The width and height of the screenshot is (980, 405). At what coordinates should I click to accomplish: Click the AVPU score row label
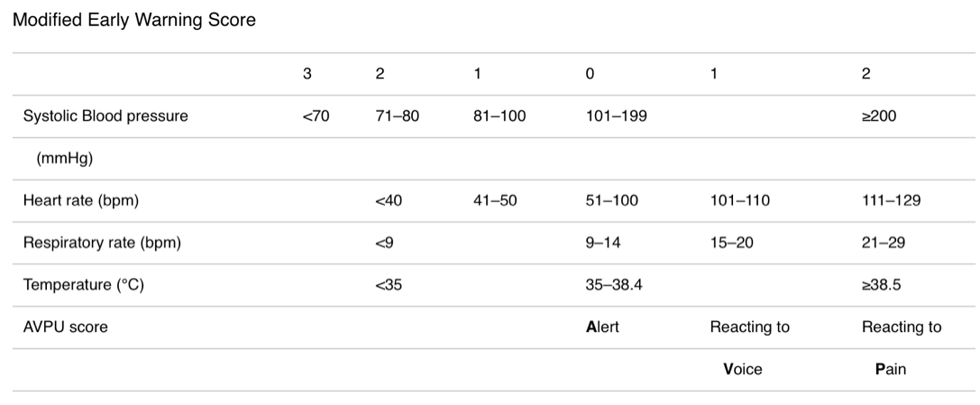tap(66, 327)
